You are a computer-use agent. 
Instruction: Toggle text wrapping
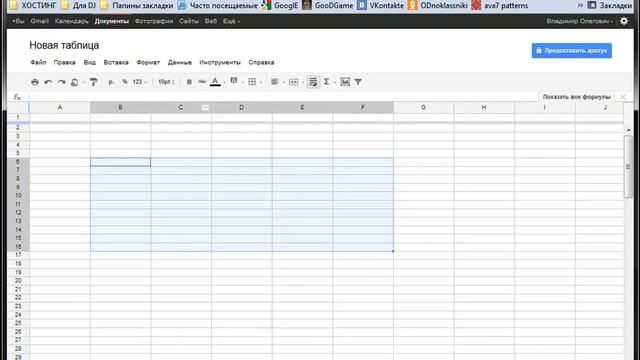pos(313,82)
